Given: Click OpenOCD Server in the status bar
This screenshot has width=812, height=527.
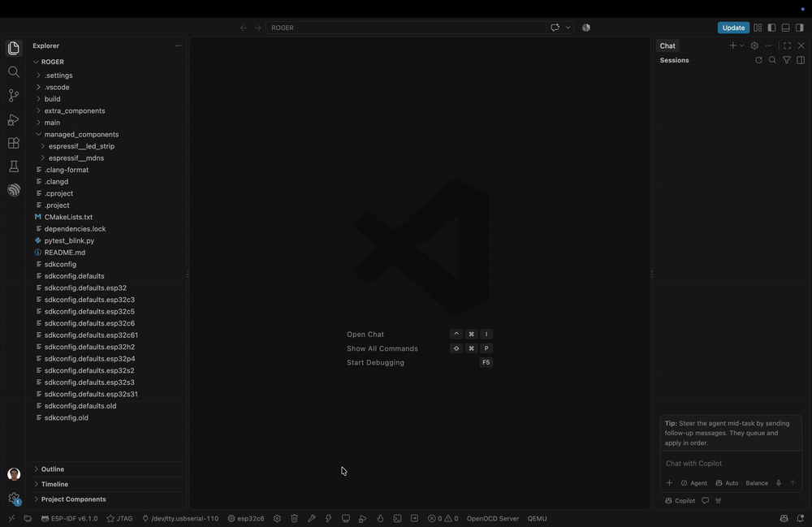Looking at the screenshot, I should (x=493, y=518).
